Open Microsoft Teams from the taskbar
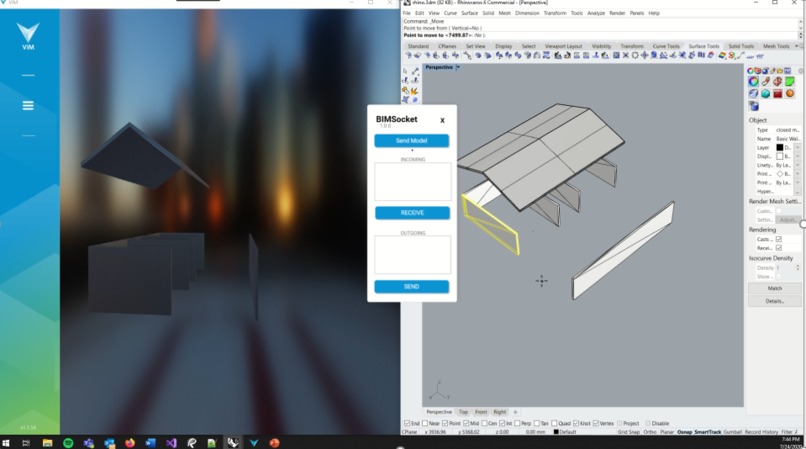The height and width of the screenshot is (449, 806). tap(88, 443)
